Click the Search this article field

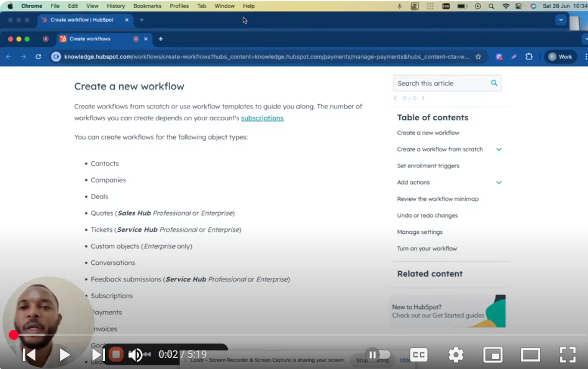click(x=447, y=83)
